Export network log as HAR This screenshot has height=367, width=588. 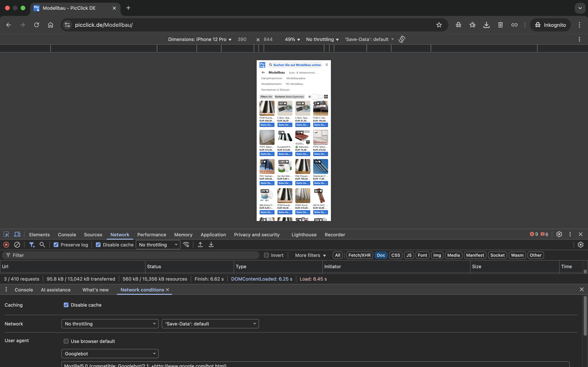point(211,244)
